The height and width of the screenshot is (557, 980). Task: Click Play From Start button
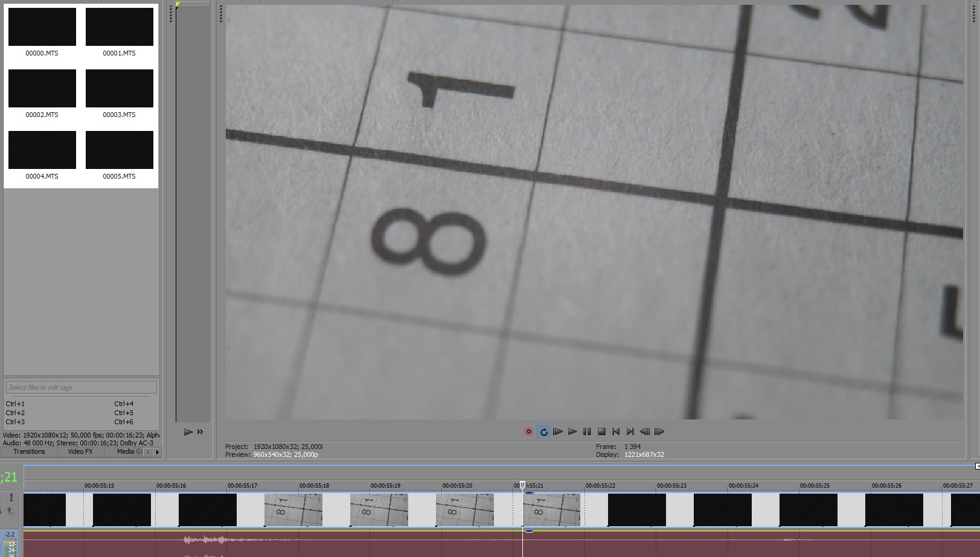pos(558,431)
